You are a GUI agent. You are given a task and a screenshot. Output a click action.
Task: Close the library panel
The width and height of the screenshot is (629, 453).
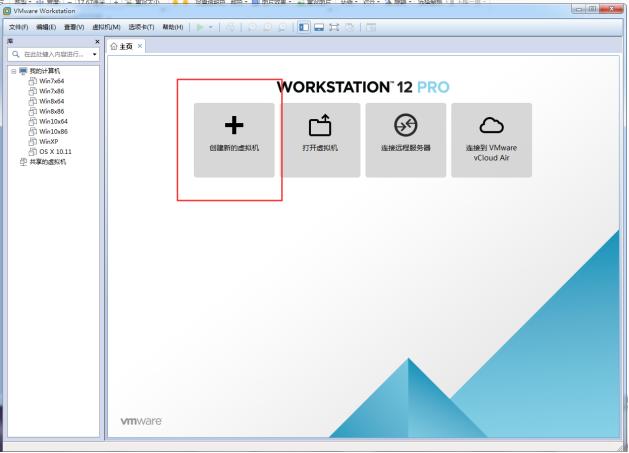tap(97, 41)
